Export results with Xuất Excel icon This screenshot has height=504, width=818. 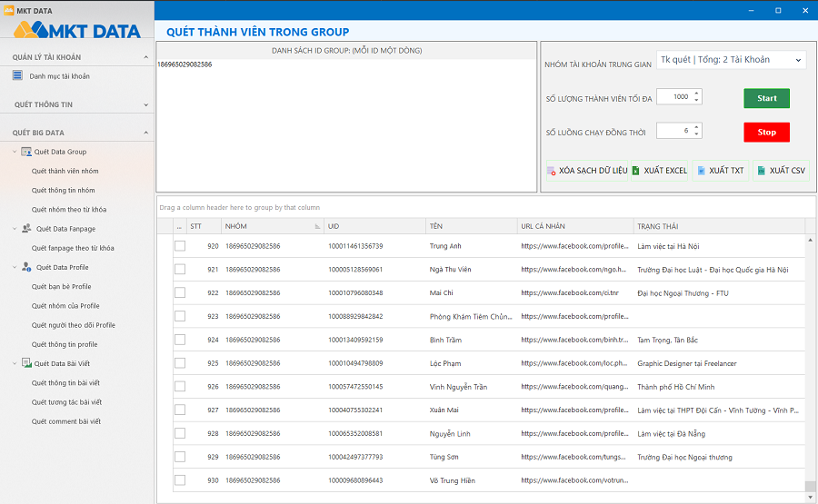pyautogui.click(x=636, y=171)
